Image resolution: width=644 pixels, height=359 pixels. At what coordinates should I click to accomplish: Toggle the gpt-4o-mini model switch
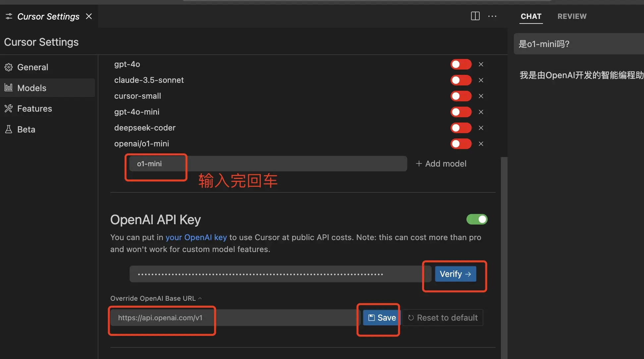pos(461,112)
